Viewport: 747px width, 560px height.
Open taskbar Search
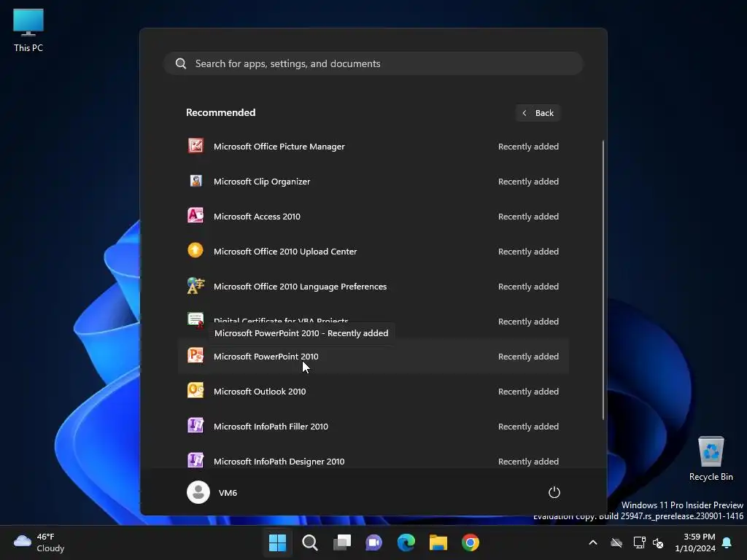309,542
